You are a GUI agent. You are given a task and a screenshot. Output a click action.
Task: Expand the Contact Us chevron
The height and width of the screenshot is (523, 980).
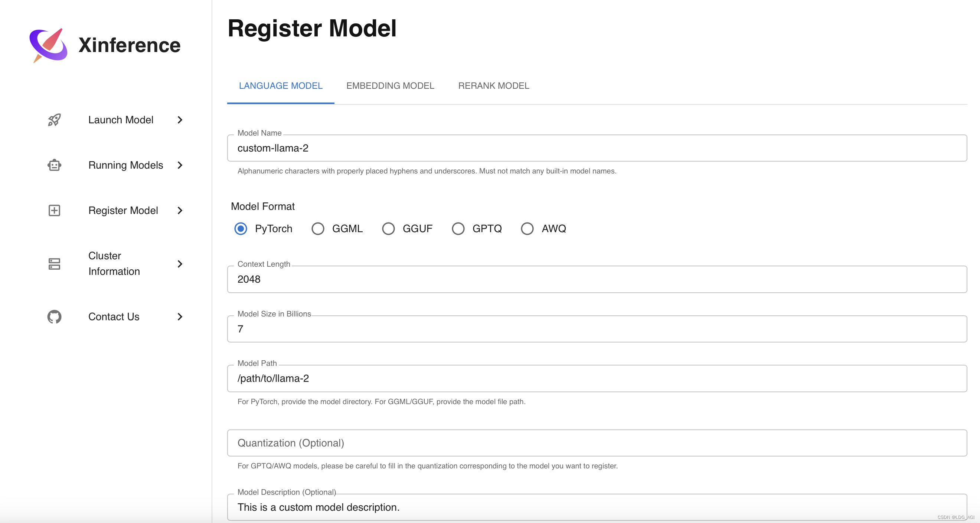coord(180,317)
